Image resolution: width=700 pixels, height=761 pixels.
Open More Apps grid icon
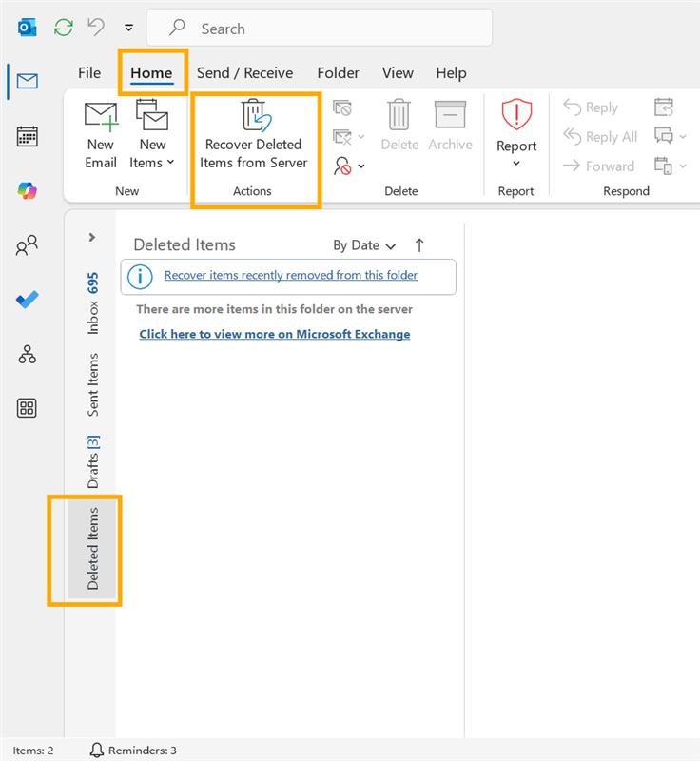[x=27, y=408]
